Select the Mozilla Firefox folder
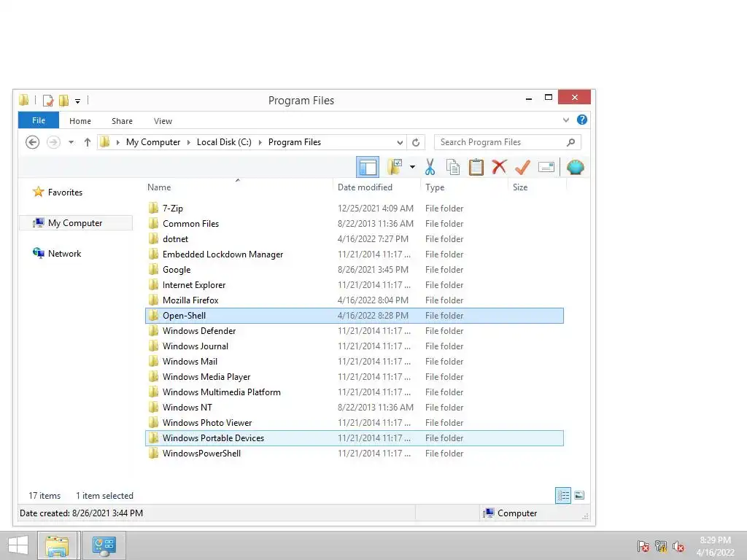The image size is (747, 560). coord(355,300)
